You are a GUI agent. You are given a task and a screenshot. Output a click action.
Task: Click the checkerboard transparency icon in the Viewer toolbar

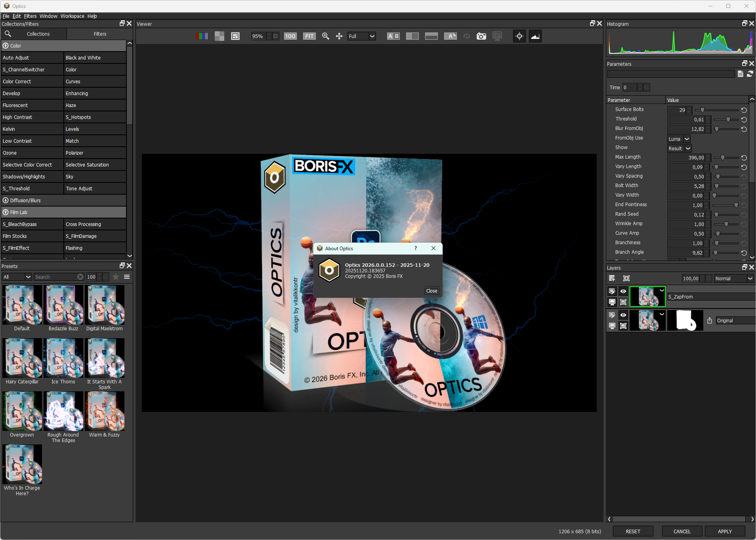219,36
